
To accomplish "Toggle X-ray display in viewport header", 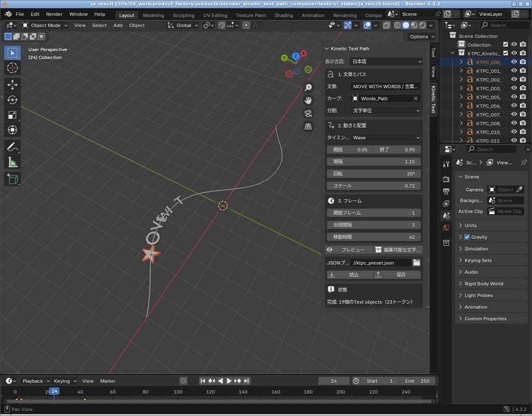I will click(387, 25).
